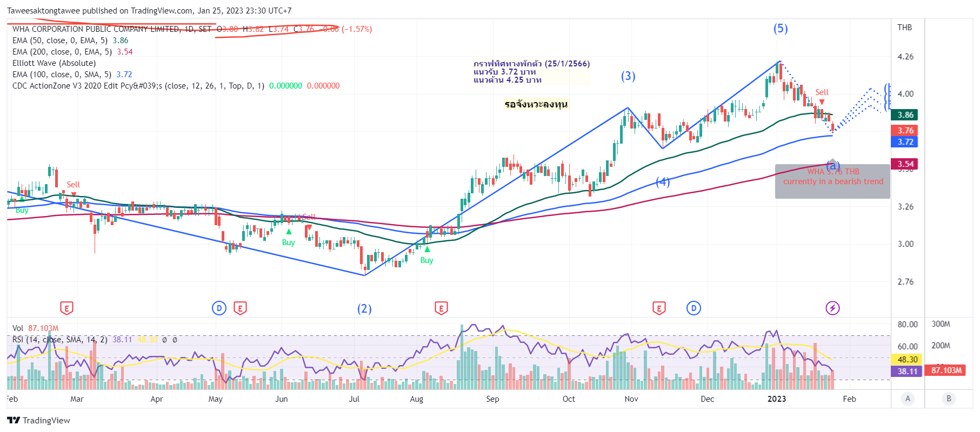Click the Sell signal label in January

tap(822, 92)
